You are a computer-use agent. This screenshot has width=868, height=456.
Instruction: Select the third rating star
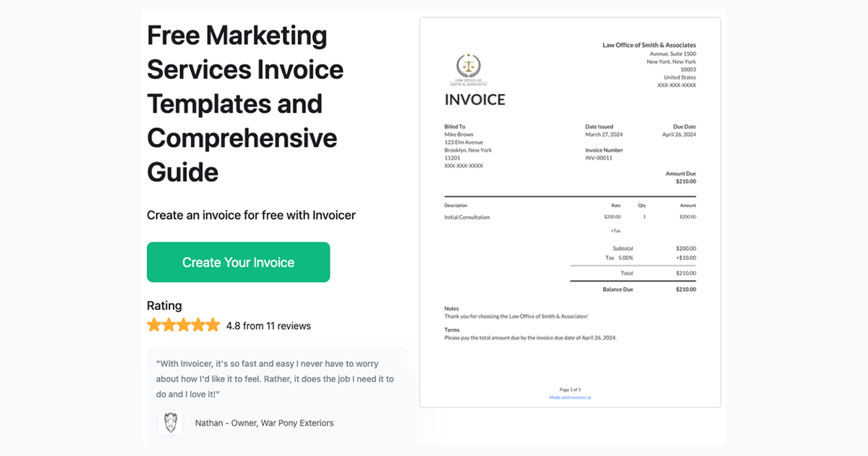click(183, 325)
